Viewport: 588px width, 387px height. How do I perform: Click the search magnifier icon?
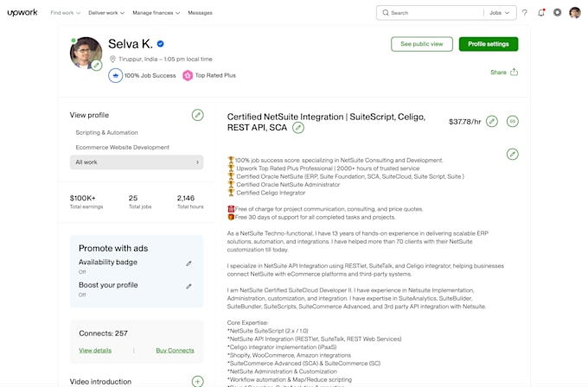(386, 13)
